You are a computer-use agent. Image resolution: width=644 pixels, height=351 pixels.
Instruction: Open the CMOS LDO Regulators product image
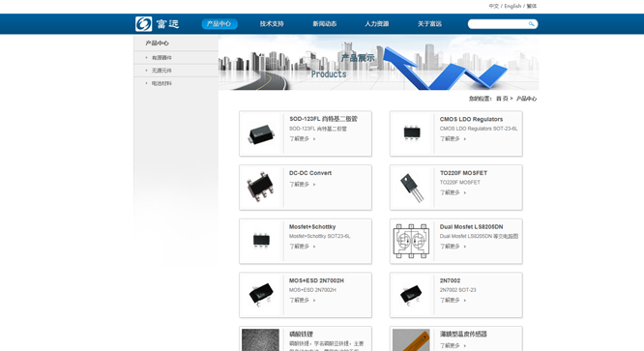click(x=412, y=133)
